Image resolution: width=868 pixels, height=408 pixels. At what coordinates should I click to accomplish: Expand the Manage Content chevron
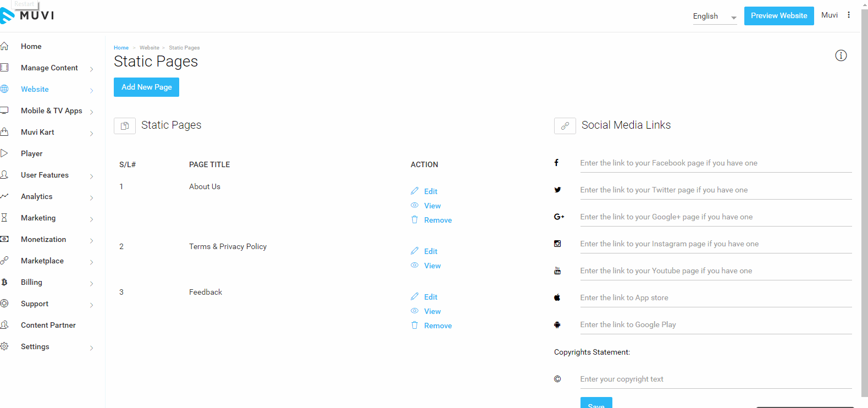coord(91,69)
